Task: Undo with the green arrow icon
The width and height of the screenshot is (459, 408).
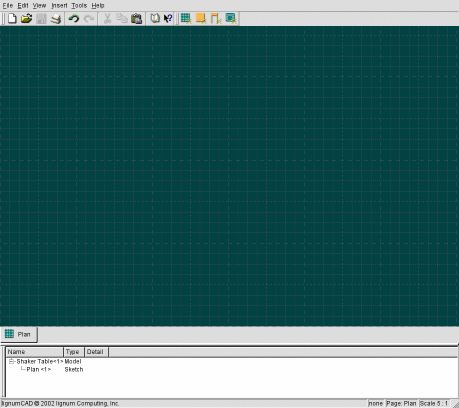Action: click(x=73, y=19)
